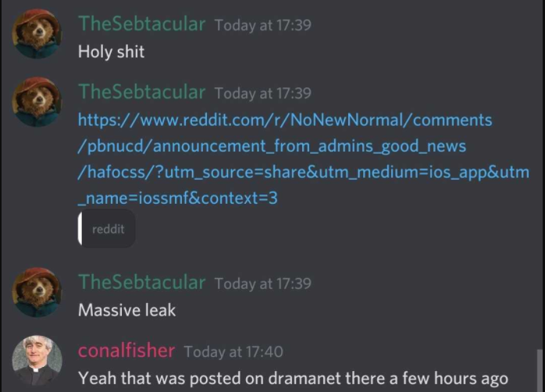The width and height of the screenshot is (545, 392).
Task: Open the reddit NoNewNormal comments link
Action: [285, 120]
